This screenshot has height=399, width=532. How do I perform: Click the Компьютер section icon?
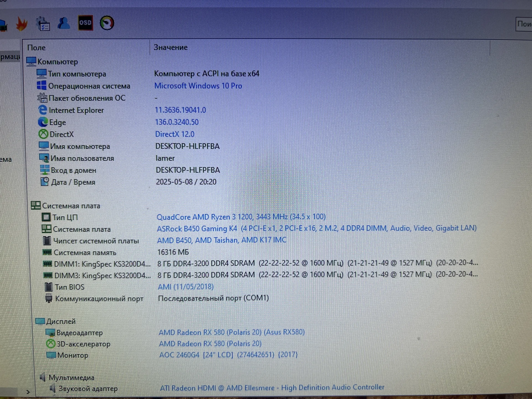tap(31, 61)
